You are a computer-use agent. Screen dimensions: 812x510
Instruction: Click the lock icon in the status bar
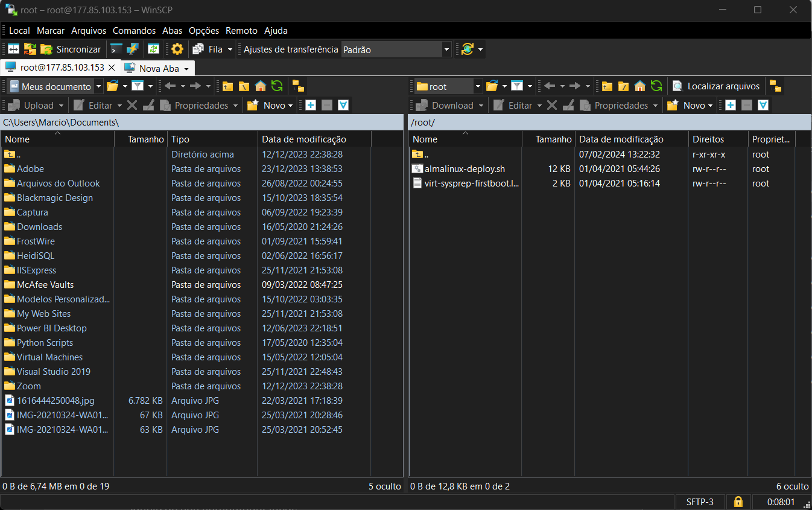pos(738,502)
